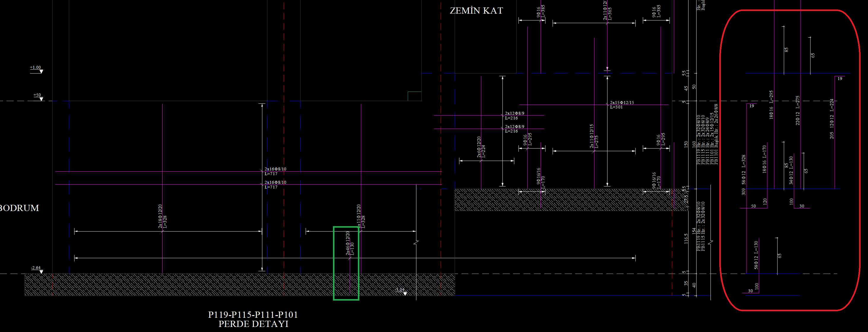Viewport: 868px width, 332px height.
Task: Click the +50 elevation marker symbol
Action: coord(41,99)
